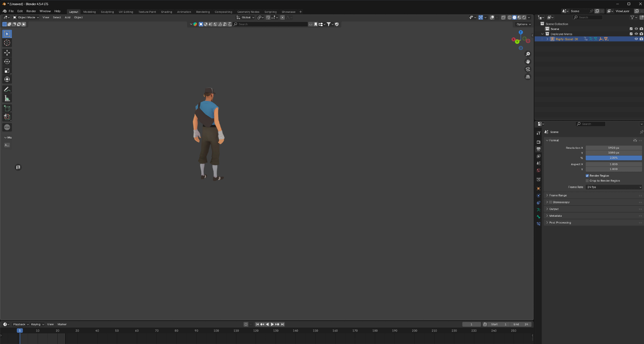Open the Render menu
This screenshot has height=344, width=644.
(x=31, y=11)
